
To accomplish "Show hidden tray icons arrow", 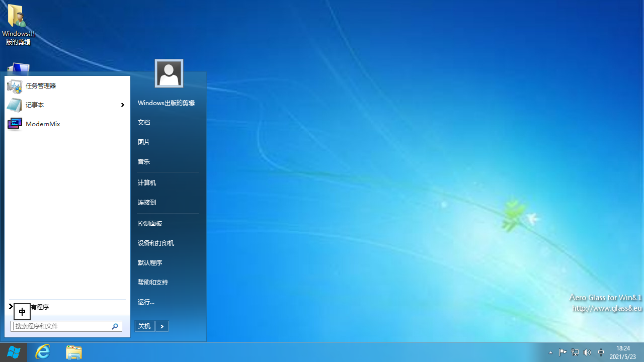I will point(550,353).
